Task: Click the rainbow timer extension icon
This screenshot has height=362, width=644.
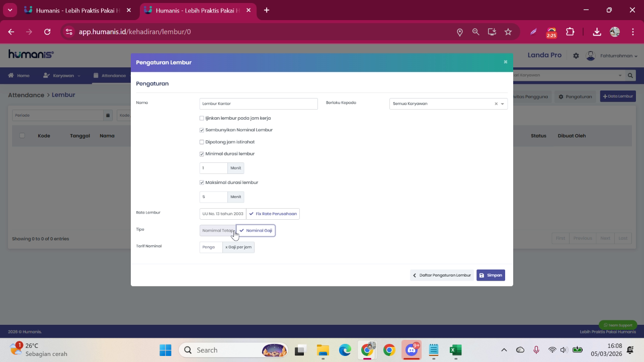Action: pyautogui.click(x=551, y=33)
